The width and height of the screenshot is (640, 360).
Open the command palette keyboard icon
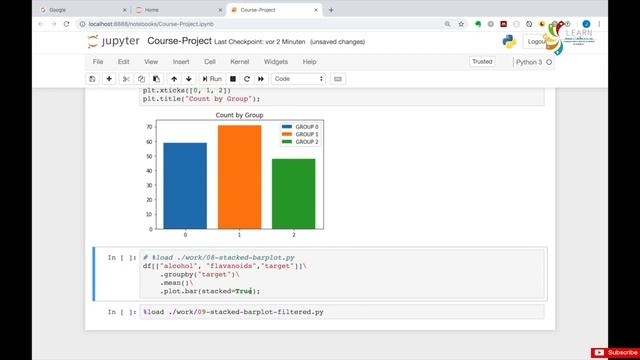338,79
